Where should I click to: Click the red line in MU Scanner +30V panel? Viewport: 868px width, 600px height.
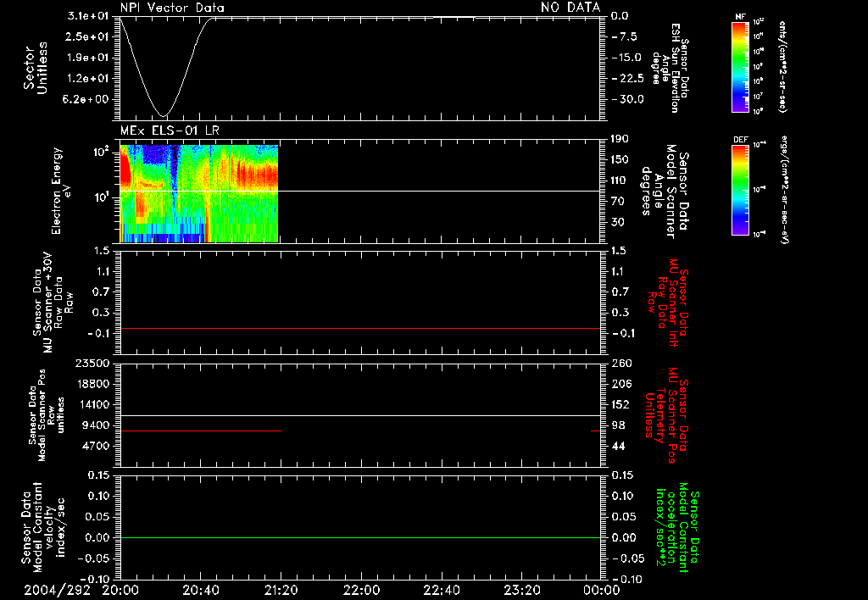pos(360,329)
